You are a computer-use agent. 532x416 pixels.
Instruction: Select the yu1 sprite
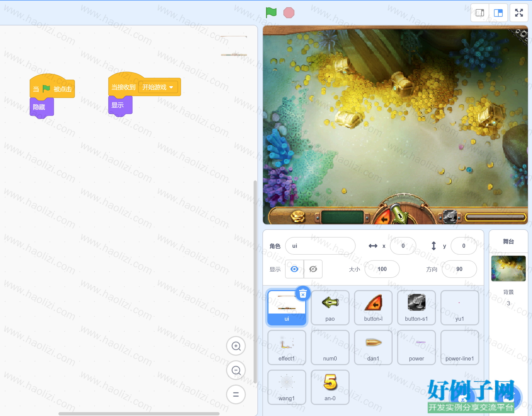tap(460, 307)
